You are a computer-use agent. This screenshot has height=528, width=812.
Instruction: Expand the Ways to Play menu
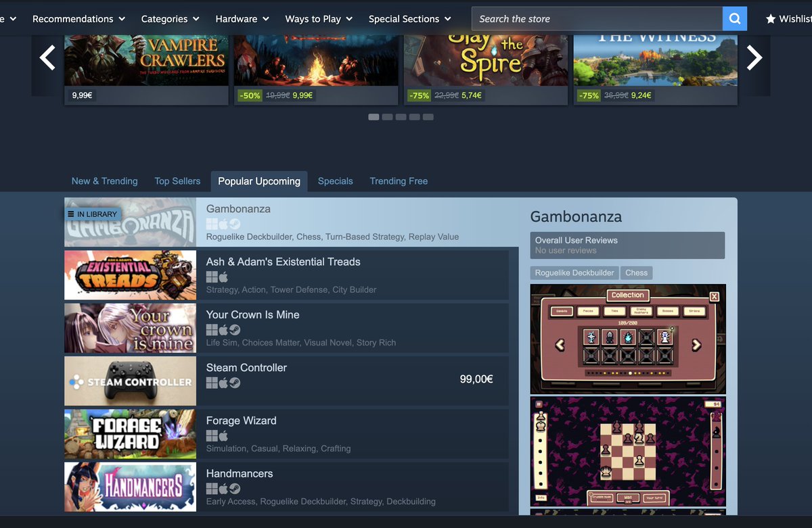319,19
